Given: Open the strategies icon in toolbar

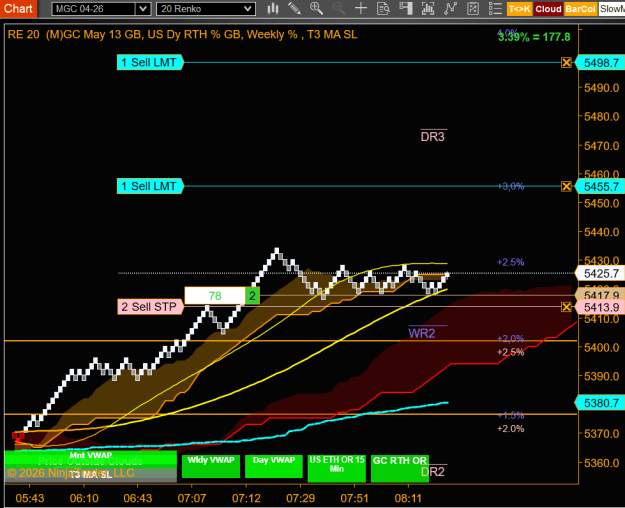Looking at the screenshot, I should pyautogui.click(x=472, y=8).
